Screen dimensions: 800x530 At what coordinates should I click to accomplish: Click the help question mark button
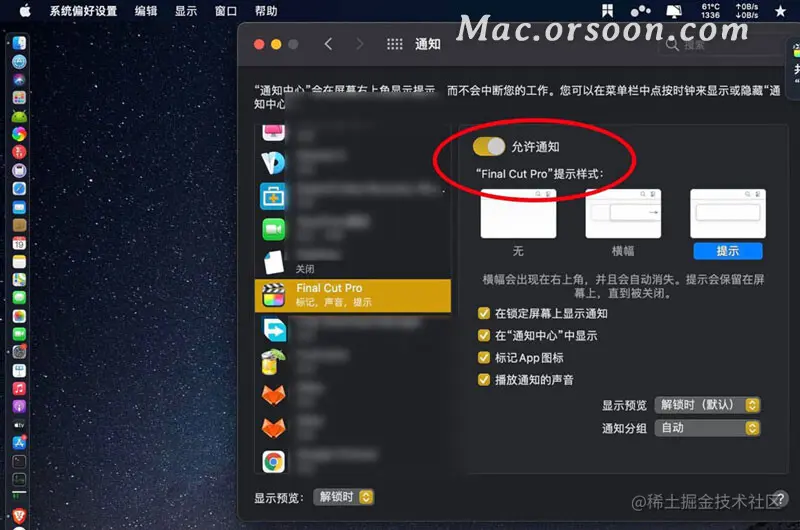779,498
